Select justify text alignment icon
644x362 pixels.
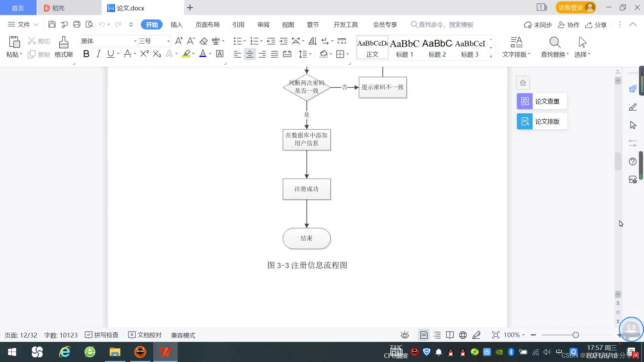[x=275, y=54]
